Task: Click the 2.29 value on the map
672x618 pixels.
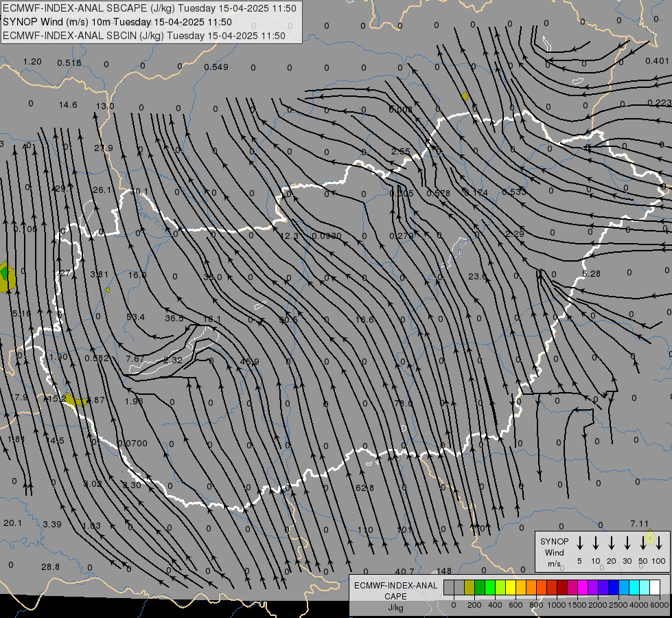Action: pos(515,233)
